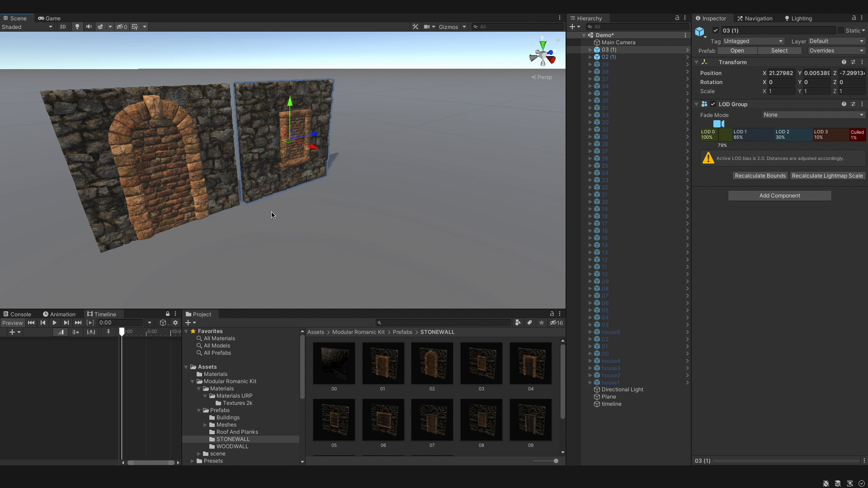Screen dimensions: 868x488
Task: Open the Fade Mode dropdown
Action: pyautogui.click(x=814, y=115)
